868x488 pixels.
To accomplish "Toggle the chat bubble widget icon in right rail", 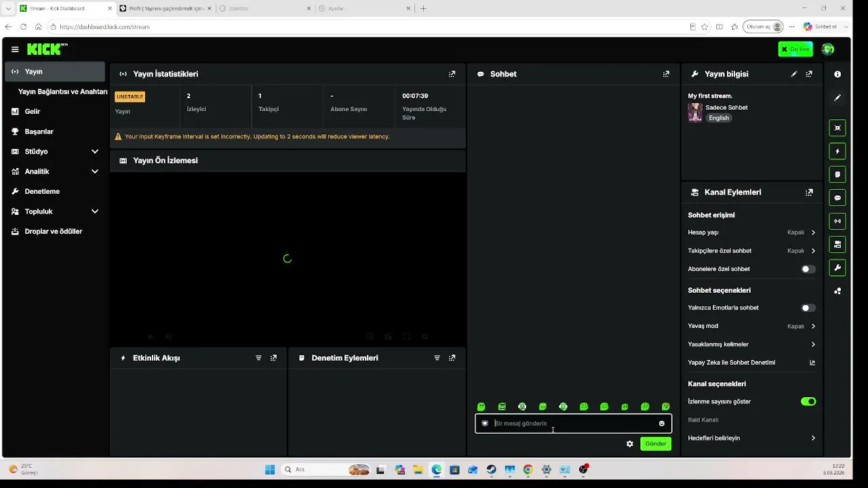I will pyautogui.click(x=837, y=198).
